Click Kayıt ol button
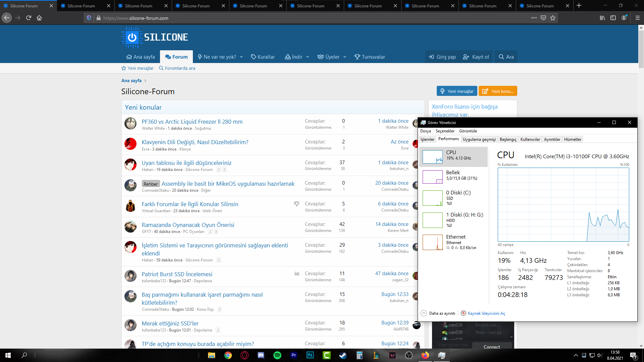Image resolution: width=644 pixels, height=362 pixels. (x=476, y=57)
